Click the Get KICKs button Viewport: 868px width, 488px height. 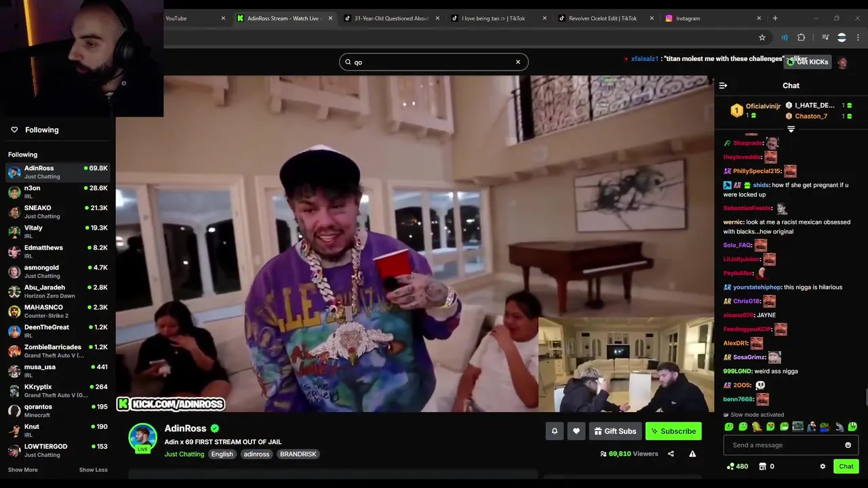807,62
